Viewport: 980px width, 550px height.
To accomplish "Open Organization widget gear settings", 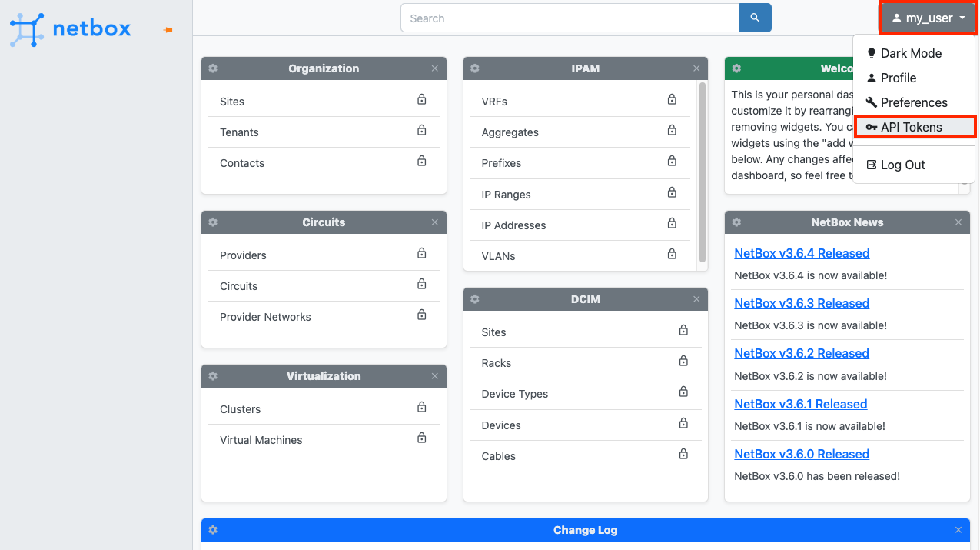I will click(x=213, y=68).
